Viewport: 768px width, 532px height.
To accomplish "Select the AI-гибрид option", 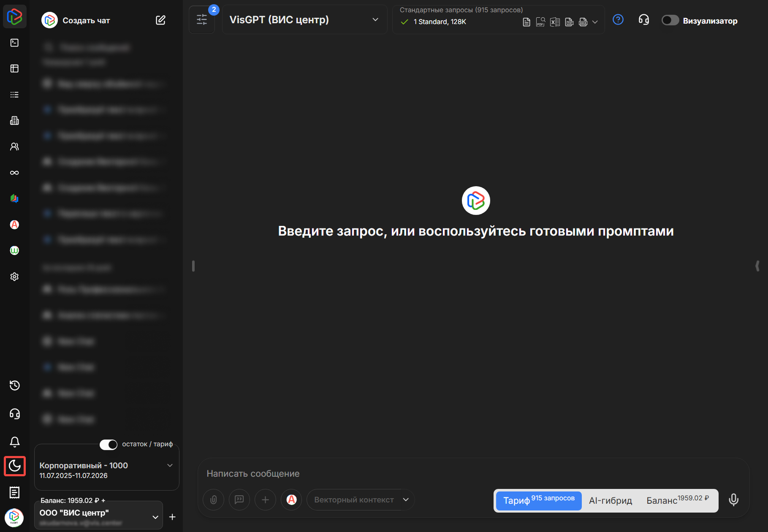I will [610, 501].
